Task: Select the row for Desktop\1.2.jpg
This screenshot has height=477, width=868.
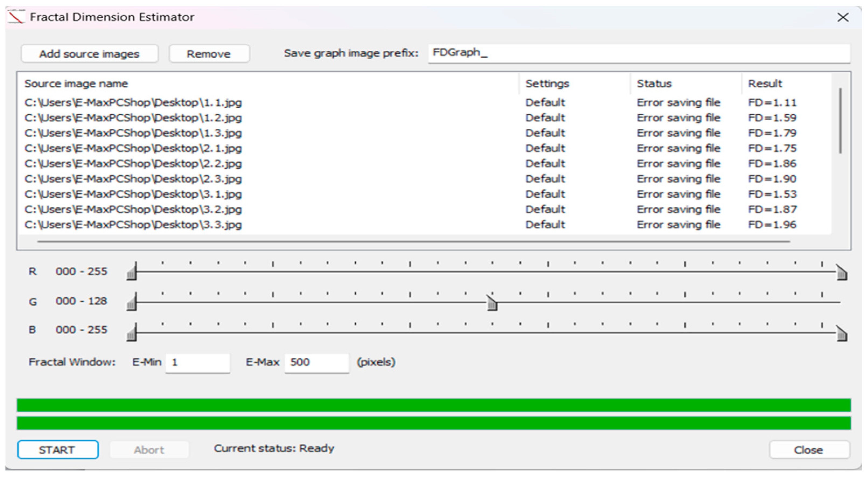Action: tap(425, 118)
